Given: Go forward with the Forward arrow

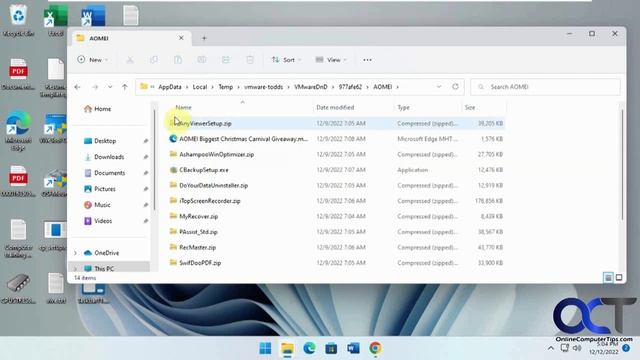Looking at the screenshot, I should point(95,87).
